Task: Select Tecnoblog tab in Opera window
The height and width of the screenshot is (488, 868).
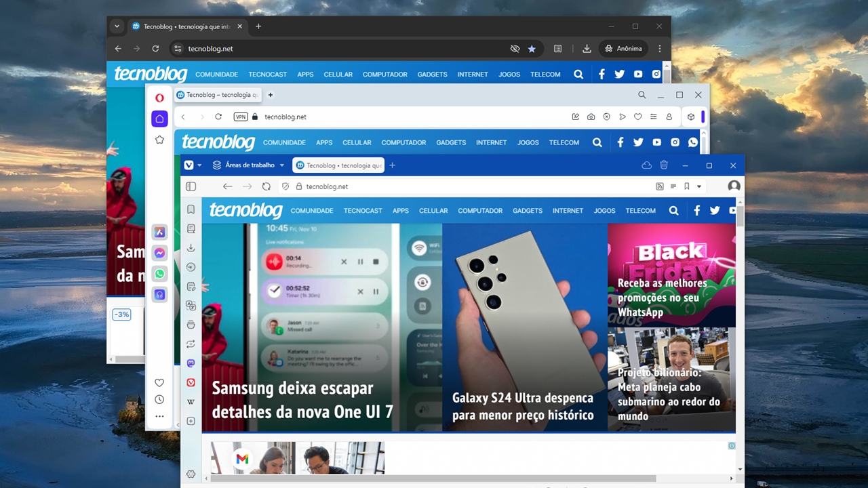Action: [218, 95]
